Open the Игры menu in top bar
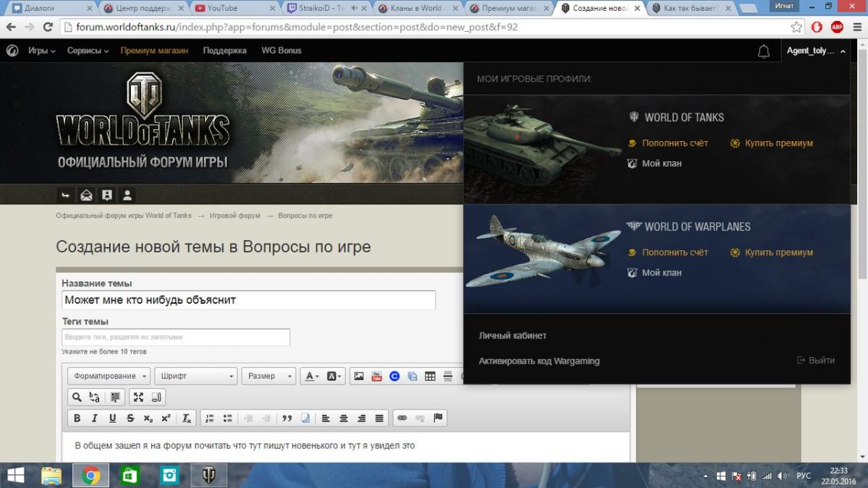868x488 pixels. coord(41,51)
